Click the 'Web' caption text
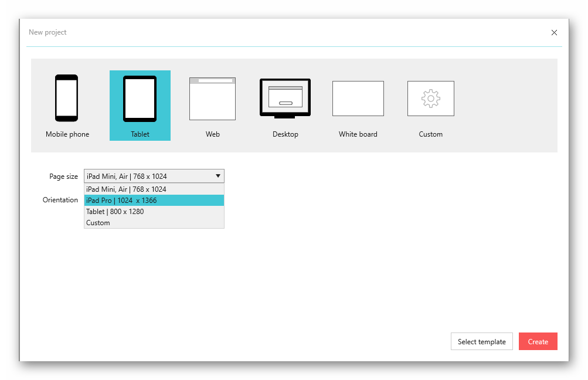This screenshot has height=380, width=588. pos(212,134)
